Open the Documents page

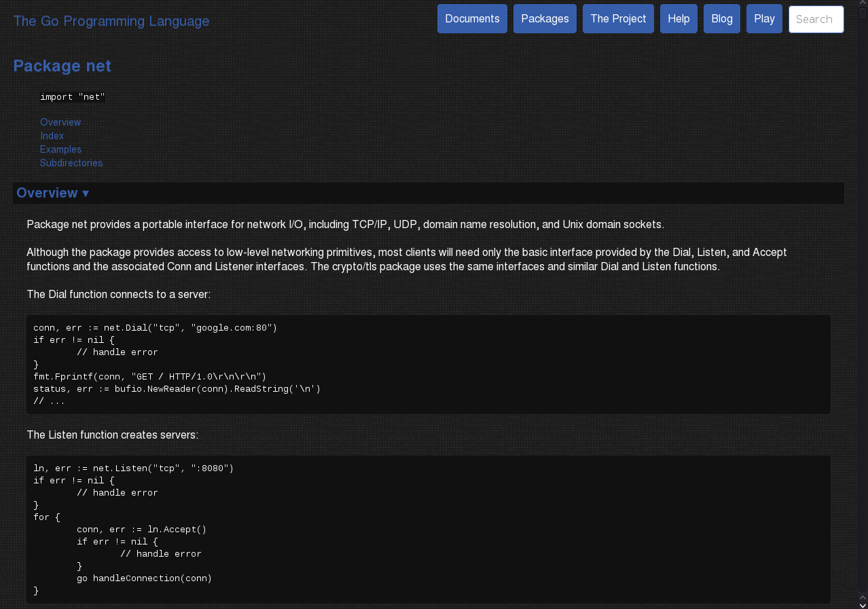point(471,18)
